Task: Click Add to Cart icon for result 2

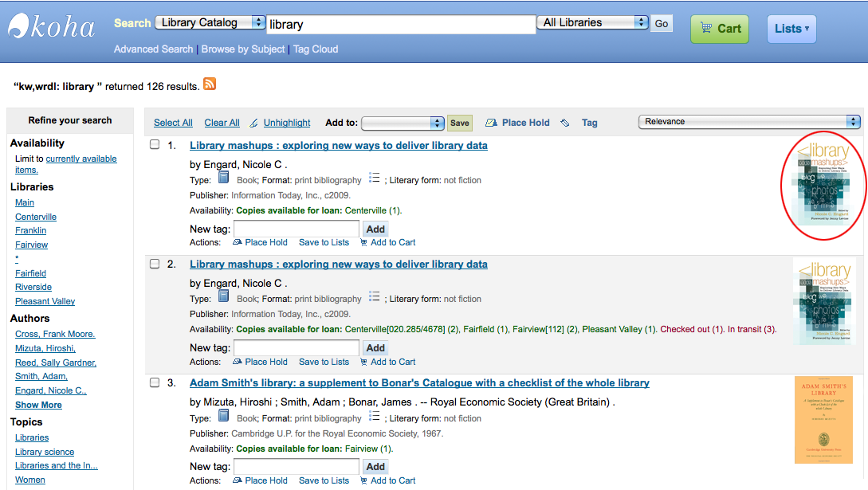Action: (x=363, y=362)
